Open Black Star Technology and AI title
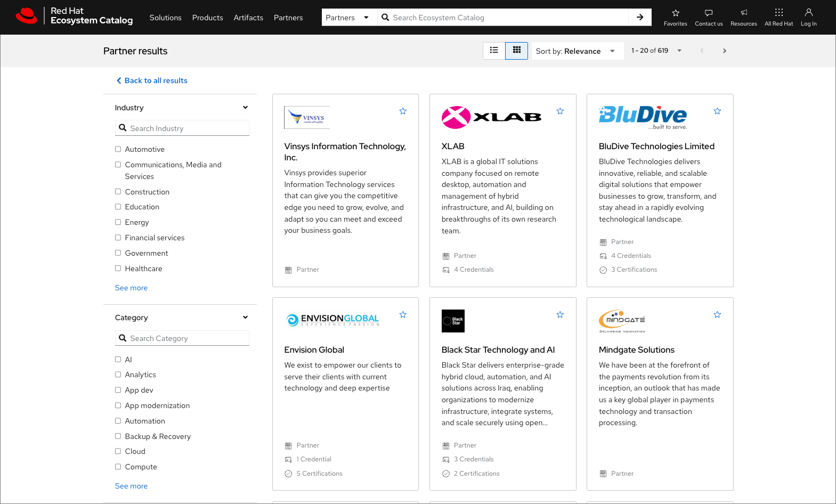836x504 pixels. point(498,350)
